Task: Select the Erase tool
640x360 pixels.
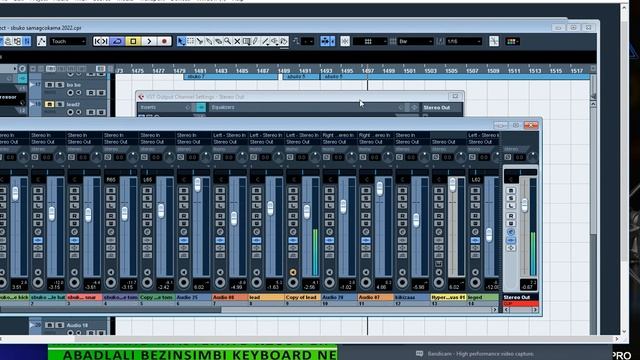Action: (218, 41)
